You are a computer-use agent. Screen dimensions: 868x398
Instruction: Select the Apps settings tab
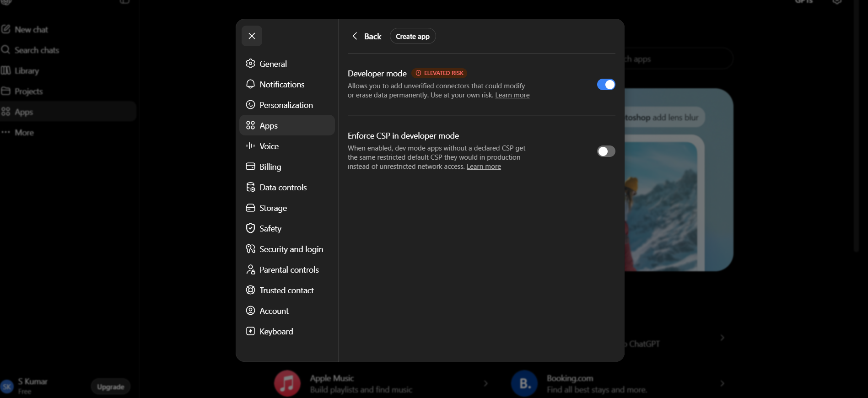(287, 125)
